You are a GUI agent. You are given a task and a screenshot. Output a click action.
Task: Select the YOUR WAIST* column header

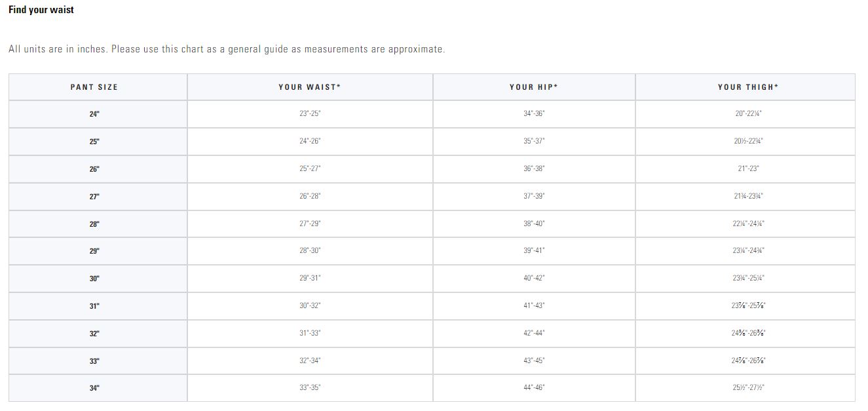(x=310, y=87)
